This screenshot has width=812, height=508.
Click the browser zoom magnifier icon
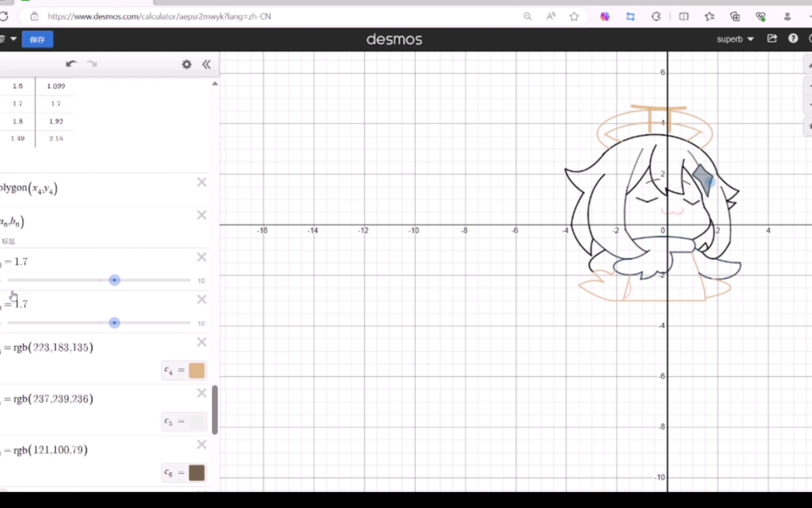click(x=528, y=16)
